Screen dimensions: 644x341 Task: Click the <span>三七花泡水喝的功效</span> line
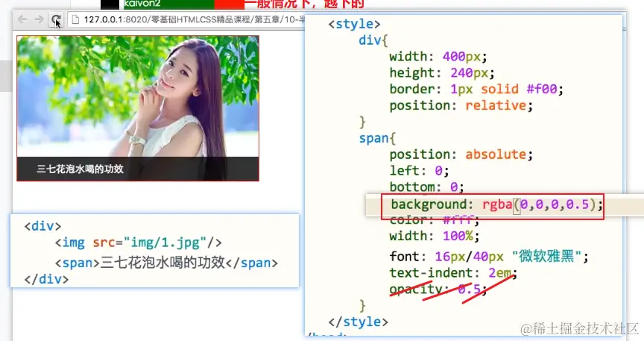(x=166, y=263)
